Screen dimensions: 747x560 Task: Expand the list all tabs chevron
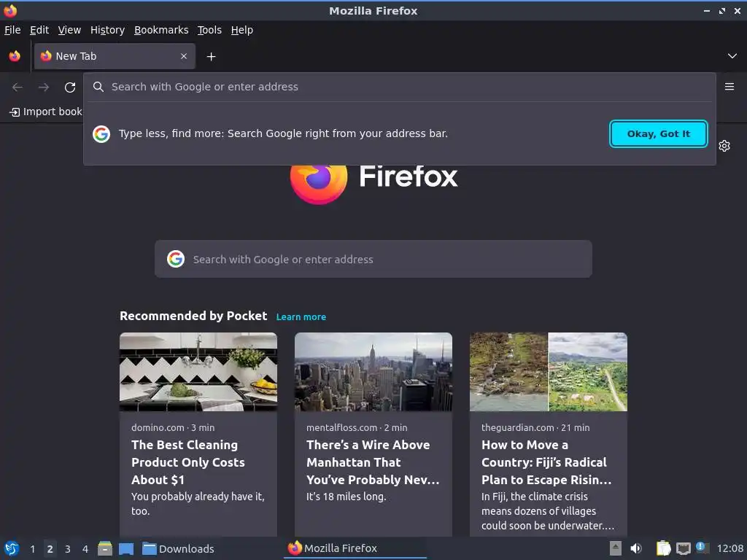[732, 56]
